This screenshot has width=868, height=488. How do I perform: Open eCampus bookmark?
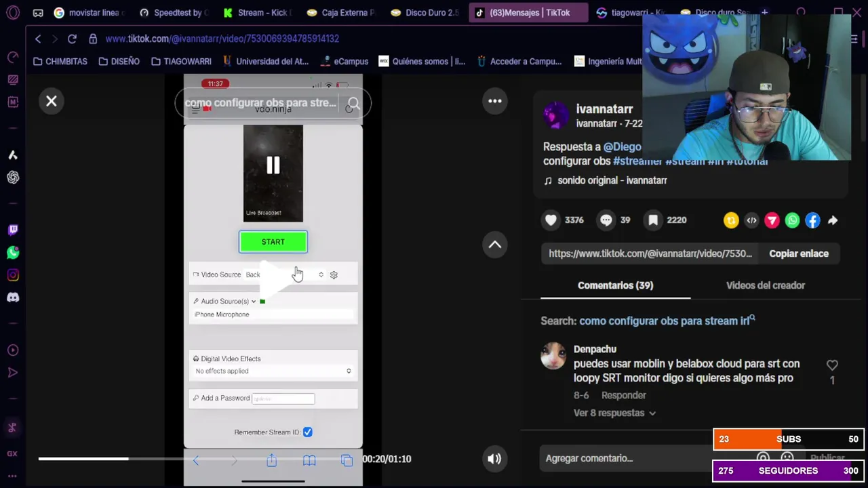[x=344, y=61]
